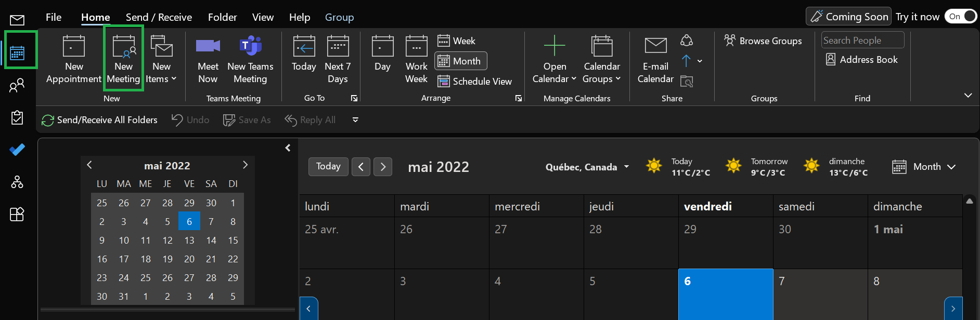Open the Send / Receive tab
The width and height of the screenshot is (980, 320).
pyautogui.click(x=159, y=17)
